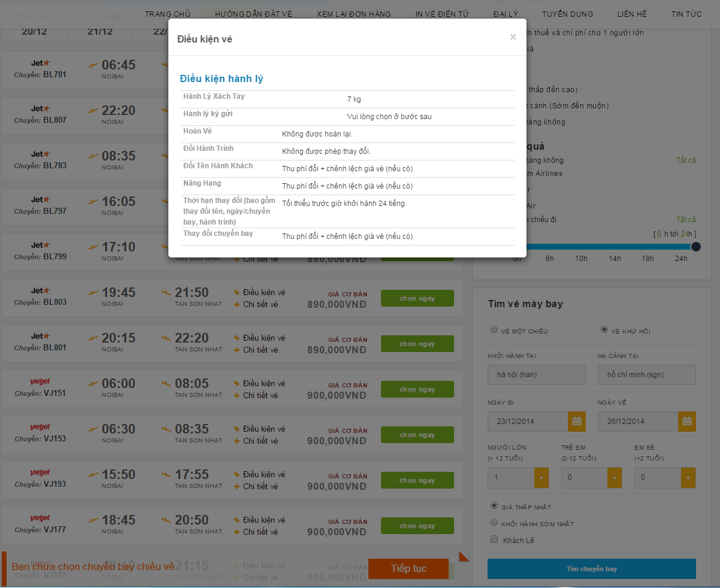
Task: Open calendar icon for Ngày về
Action: pyautogui.click(x=686, y=421)
